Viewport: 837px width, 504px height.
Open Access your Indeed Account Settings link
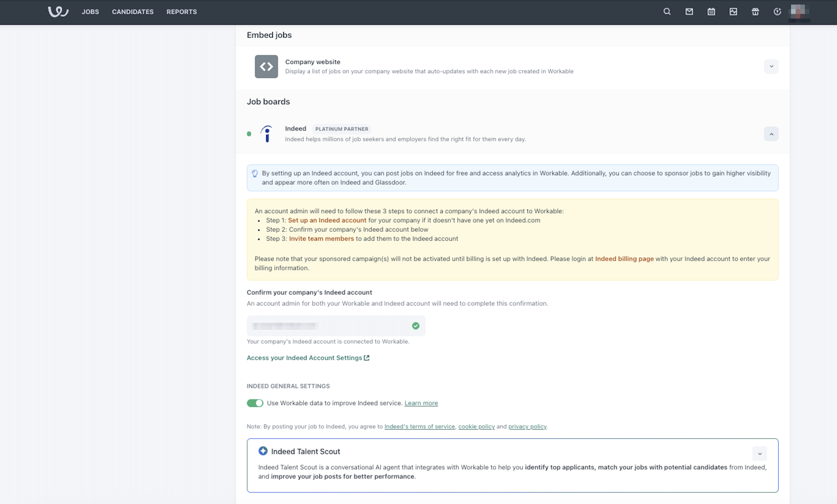[308, 358]
